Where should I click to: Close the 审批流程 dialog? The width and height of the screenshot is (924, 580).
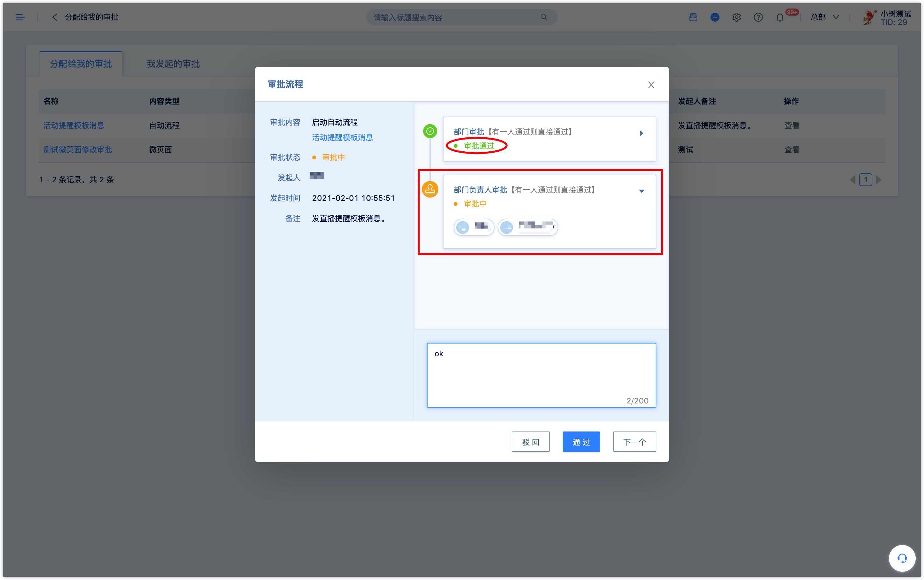coord(651,85)
